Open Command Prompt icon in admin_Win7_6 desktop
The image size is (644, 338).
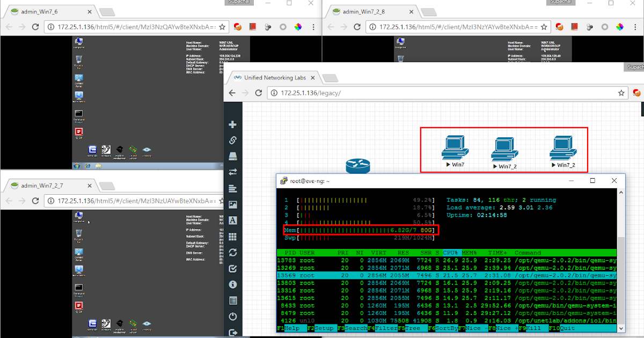click(x=79, y=115)
